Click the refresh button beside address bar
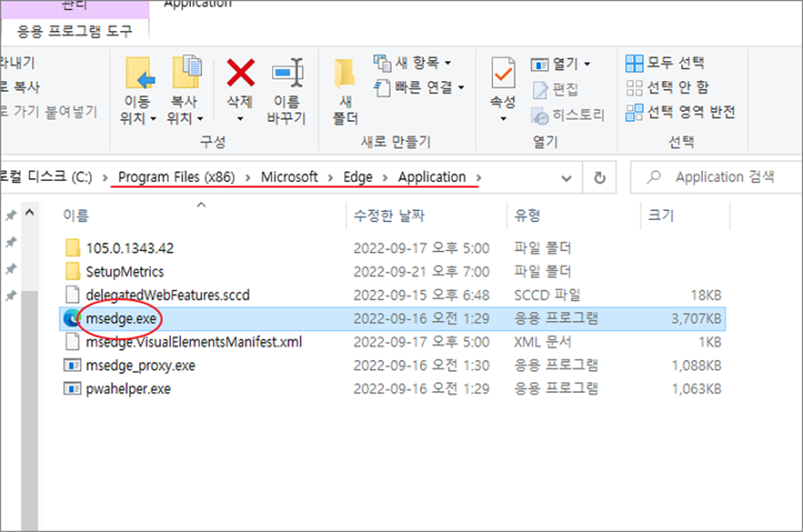This screenshot has width=803, height=532. click(600, 178)
